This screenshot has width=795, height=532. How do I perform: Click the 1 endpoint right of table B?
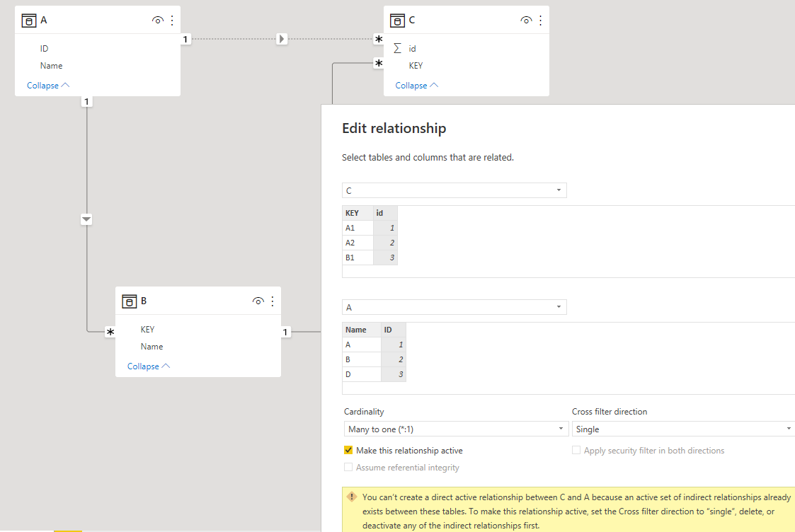pos(285,332)
